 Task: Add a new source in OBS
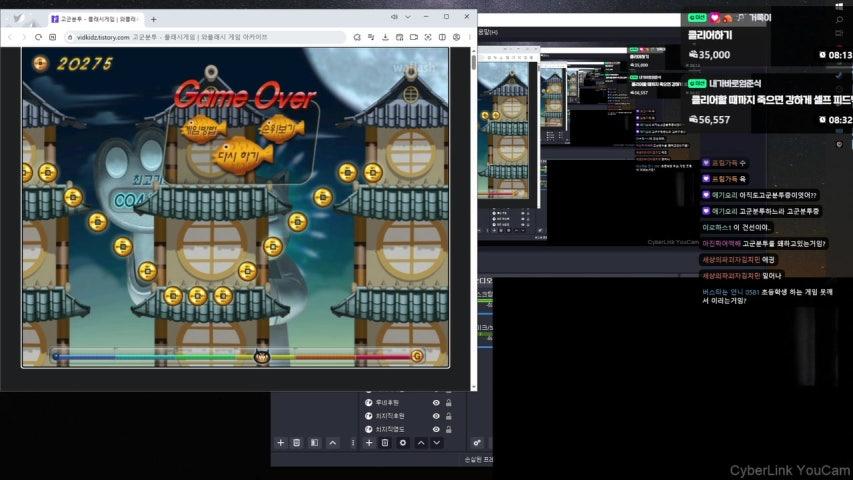coord(369,443)
